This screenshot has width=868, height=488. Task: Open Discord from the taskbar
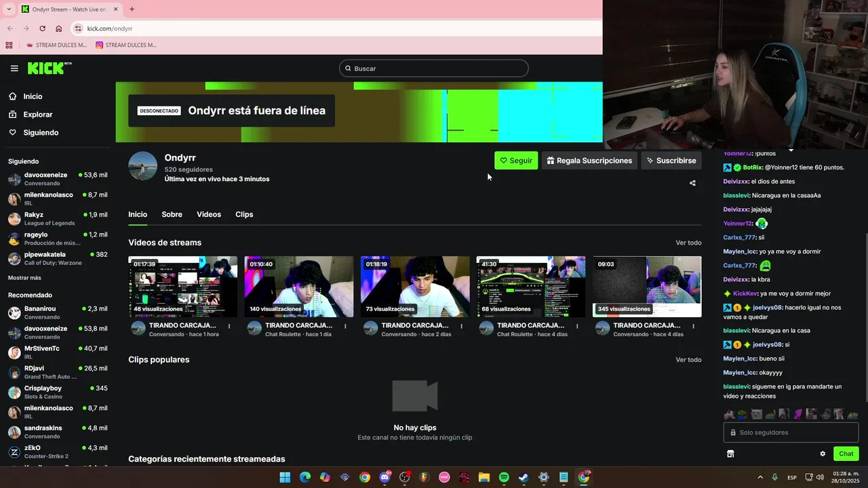click(x=384, y=477)
